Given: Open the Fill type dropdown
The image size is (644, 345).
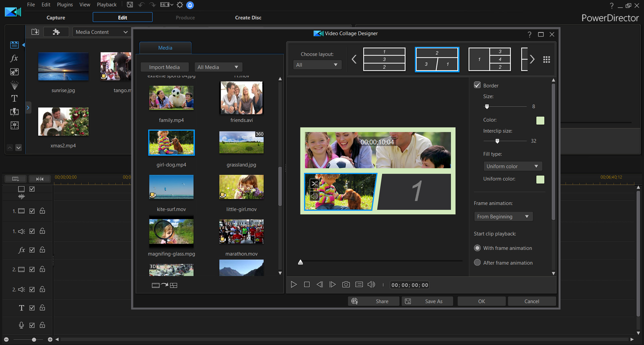Looking at the screenshot, I should point(513,166).
